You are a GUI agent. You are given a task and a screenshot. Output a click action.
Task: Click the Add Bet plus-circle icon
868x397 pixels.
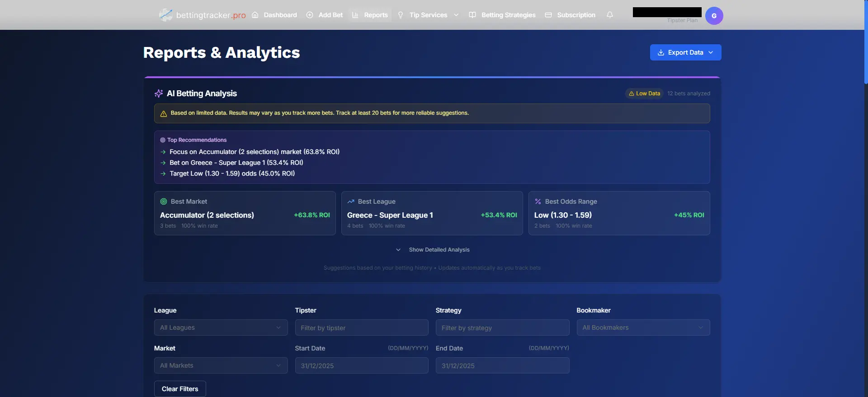310,15
